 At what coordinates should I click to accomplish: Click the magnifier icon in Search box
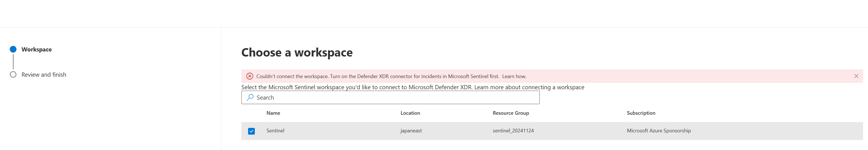click(x=250, y=97)
